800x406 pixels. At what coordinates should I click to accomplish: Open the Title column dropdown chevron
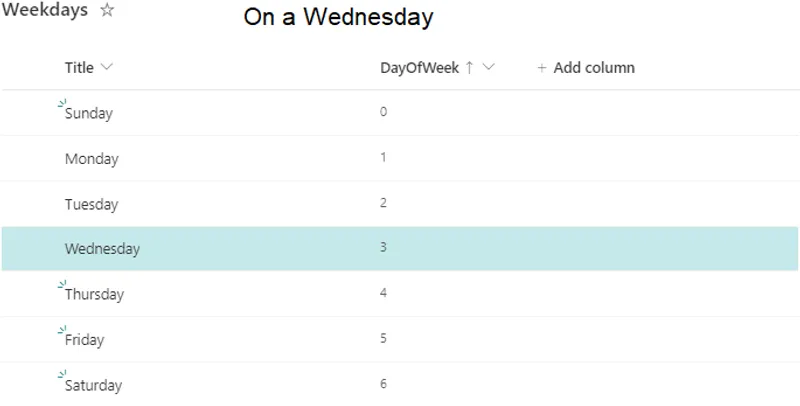pyautogui.click(x=107, y=68)
